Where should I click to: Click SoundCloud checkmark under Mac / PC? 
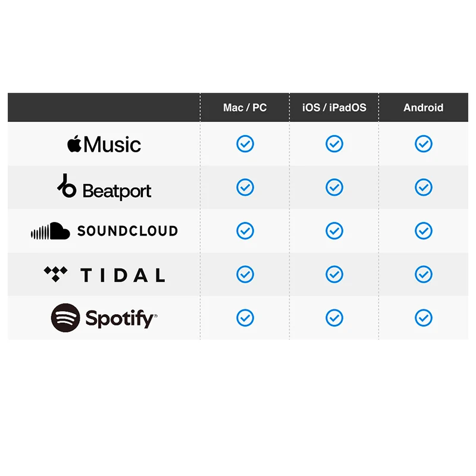point(245,231)
